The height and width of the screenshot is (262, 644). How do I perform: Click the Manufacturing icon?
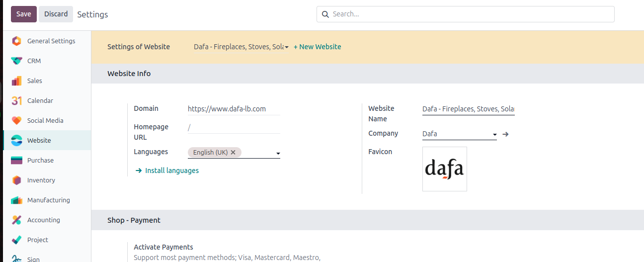point(17,200)
